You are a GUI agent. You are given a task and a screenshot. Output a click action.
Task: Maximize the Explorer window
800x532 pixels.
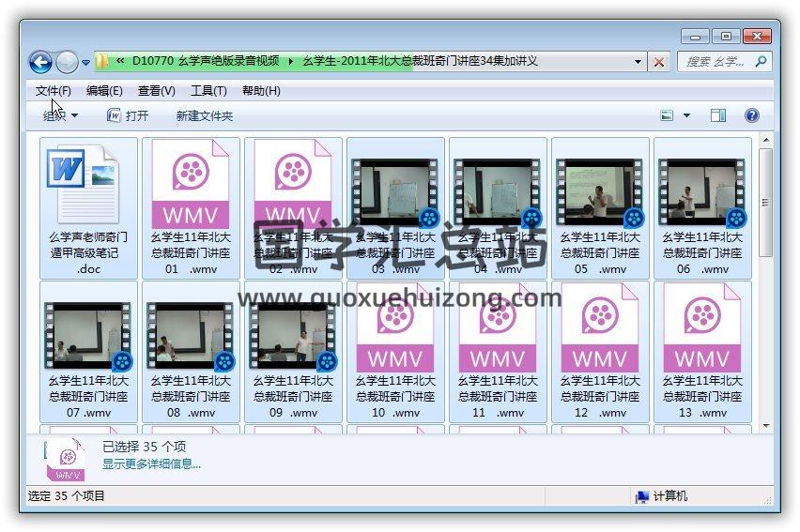click(726, 37)
